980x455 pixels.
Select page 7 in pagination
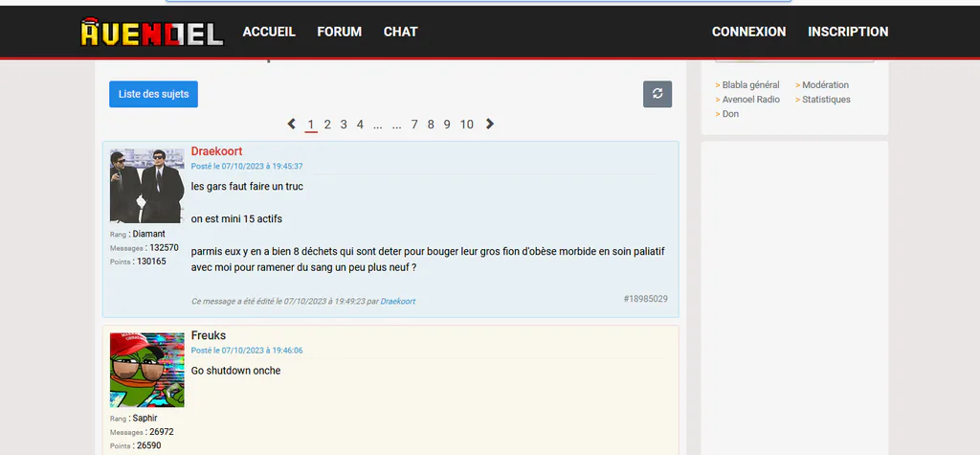pyautogui.click(x=414, y=125)
